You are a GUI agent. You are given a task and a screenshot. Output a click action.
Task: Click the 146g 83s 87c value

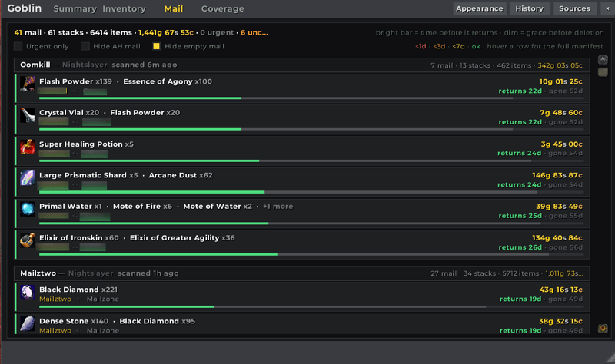557,175
